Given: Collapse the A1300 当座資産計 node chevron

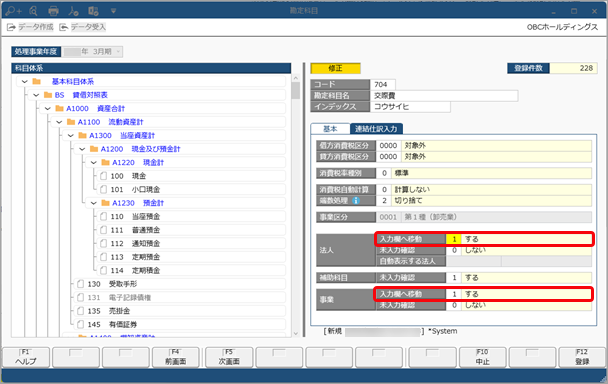Looking at the screenshot, I should [x=71, y=136].
